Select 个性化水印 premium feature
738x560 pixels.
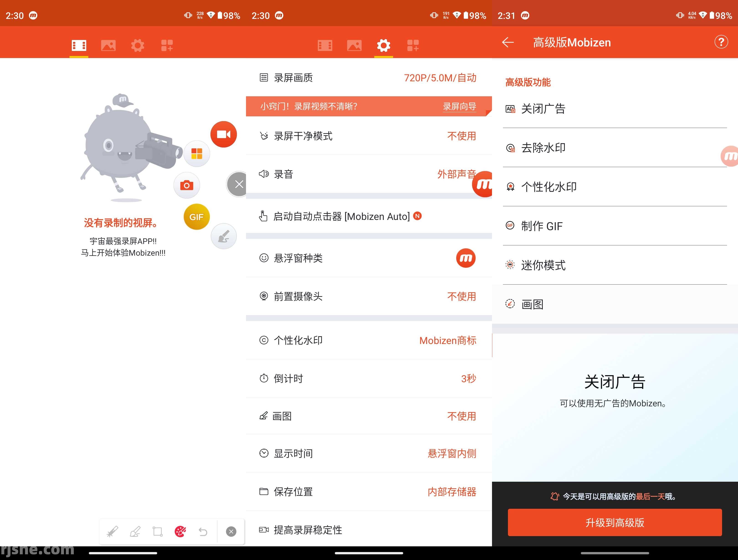coord(615,187)
